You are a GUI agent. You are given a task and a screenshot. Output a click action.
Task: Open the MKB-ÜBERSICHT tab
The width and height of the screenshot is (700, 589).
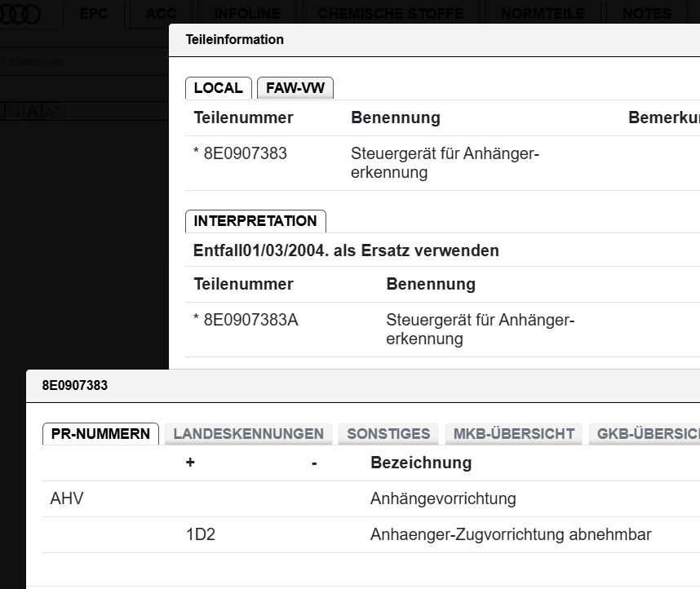click(x=513, y=434)
